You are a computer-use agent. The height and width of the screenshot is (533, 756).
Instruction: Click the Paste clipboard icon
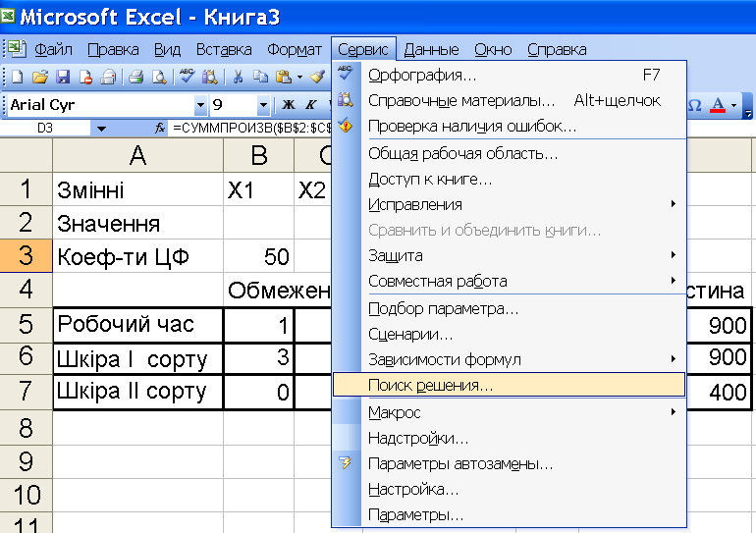pyautogui.click(x=284, y=78)
